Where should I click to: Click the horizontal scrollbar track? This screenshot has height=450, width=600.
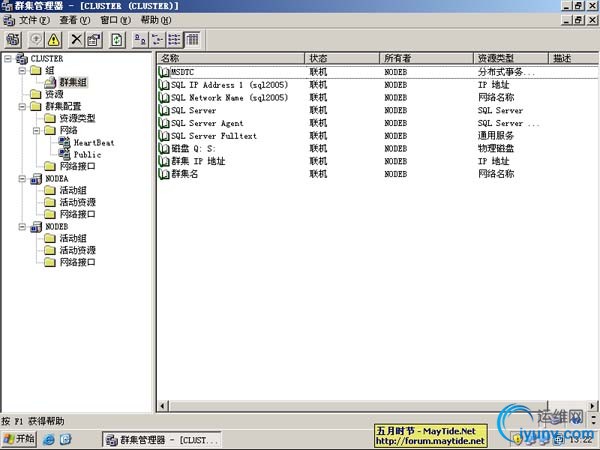click(567, 406)
